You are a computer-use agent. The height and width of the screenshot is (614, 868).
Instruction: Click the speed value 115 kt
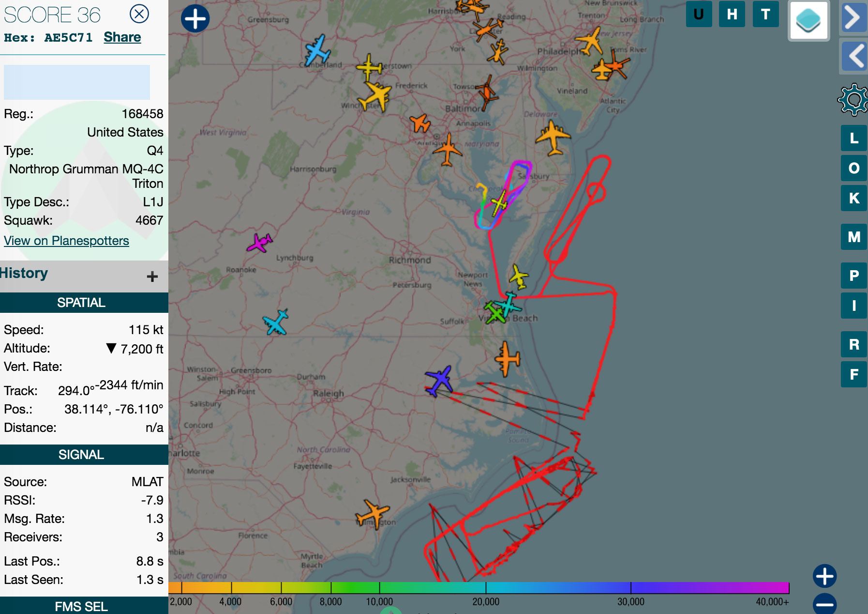[146, 330]
